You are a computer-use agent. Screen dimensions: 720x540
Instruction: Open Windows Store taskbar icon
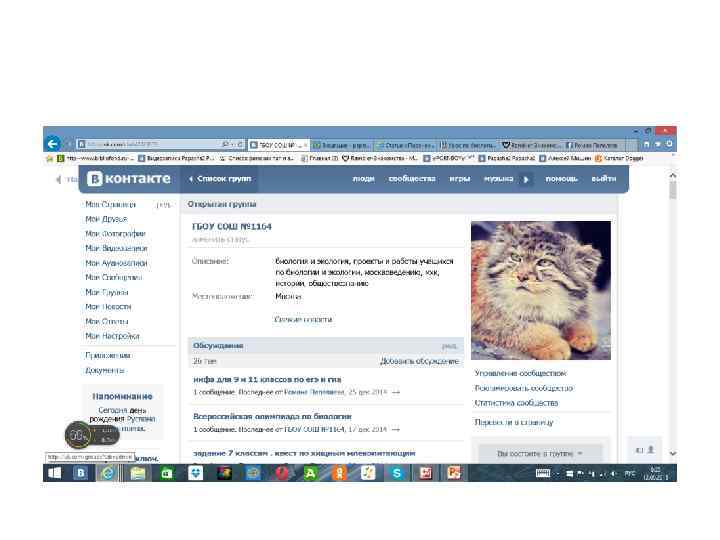[166, 473]
